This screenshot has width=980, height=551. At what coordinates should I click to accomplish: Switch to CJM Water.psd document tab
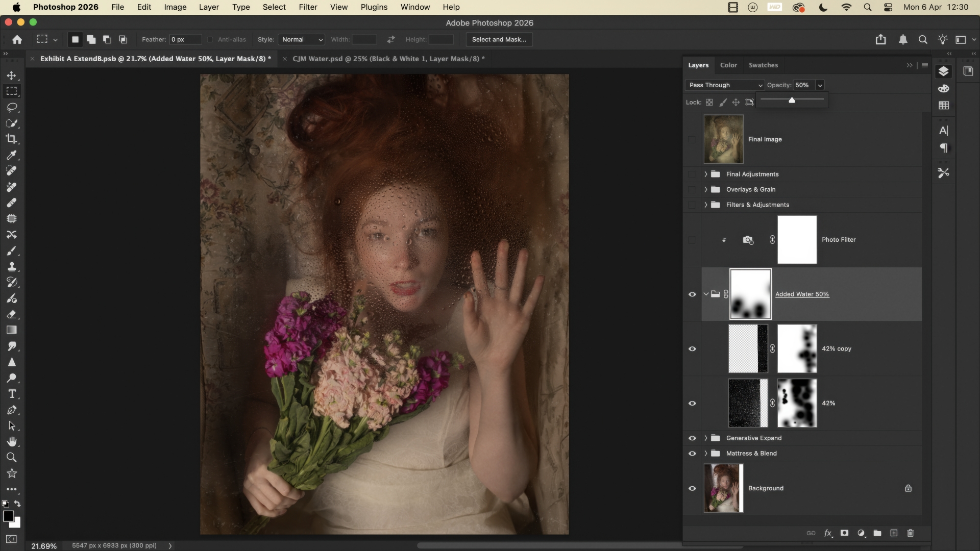coord(388,59)
